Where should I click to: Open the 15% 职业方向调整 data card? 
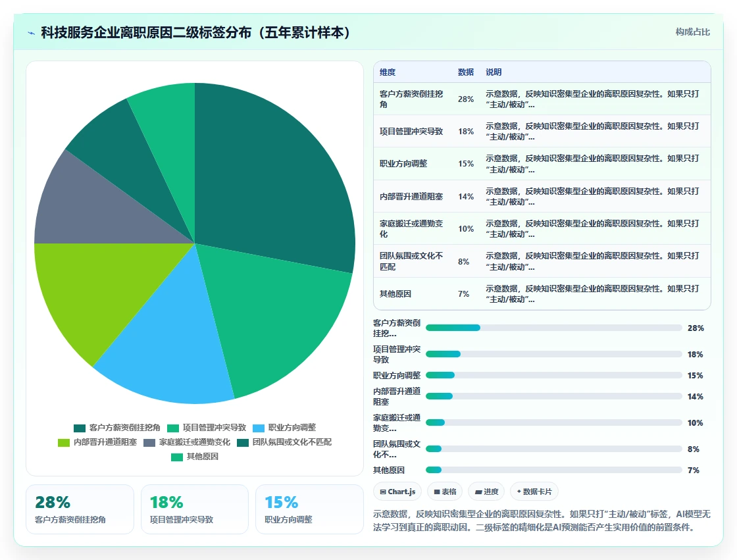point(309,509)
